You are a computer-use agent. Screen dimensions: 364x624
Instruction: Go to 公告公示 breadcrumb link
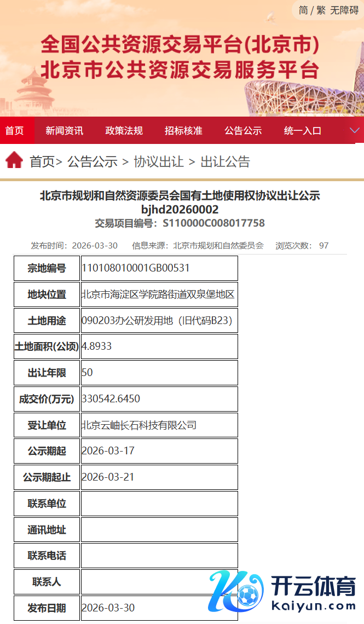click(93, 161)
